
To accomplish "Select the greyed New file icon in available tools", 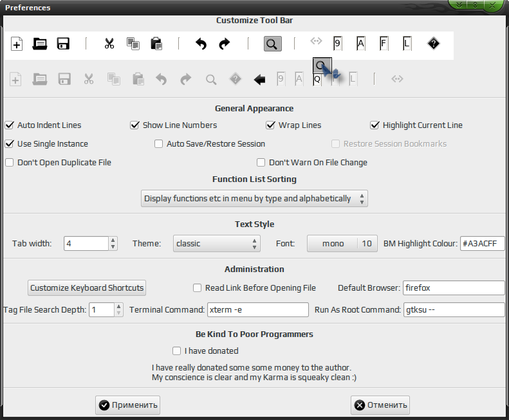I will pos(15,79).
